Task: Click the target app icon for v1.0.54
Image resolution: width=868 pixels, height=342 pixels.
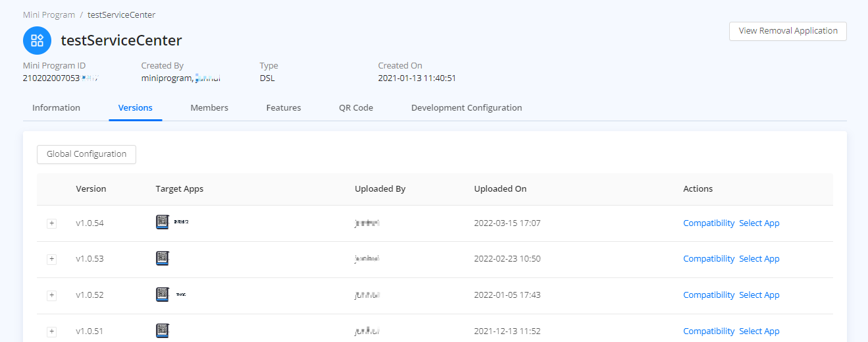Action: tap(163, 223)
